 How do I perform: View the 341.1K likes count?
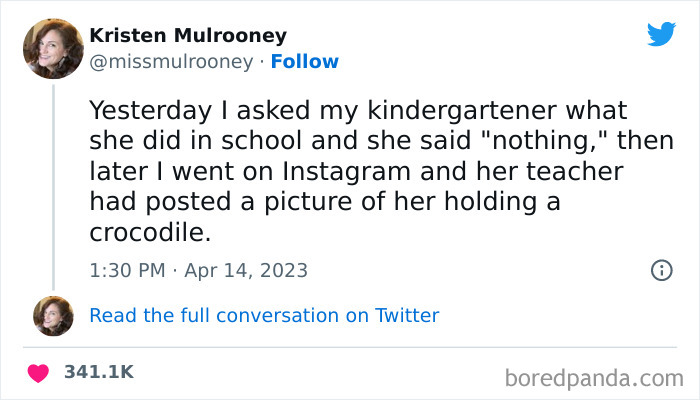[98, 372]
